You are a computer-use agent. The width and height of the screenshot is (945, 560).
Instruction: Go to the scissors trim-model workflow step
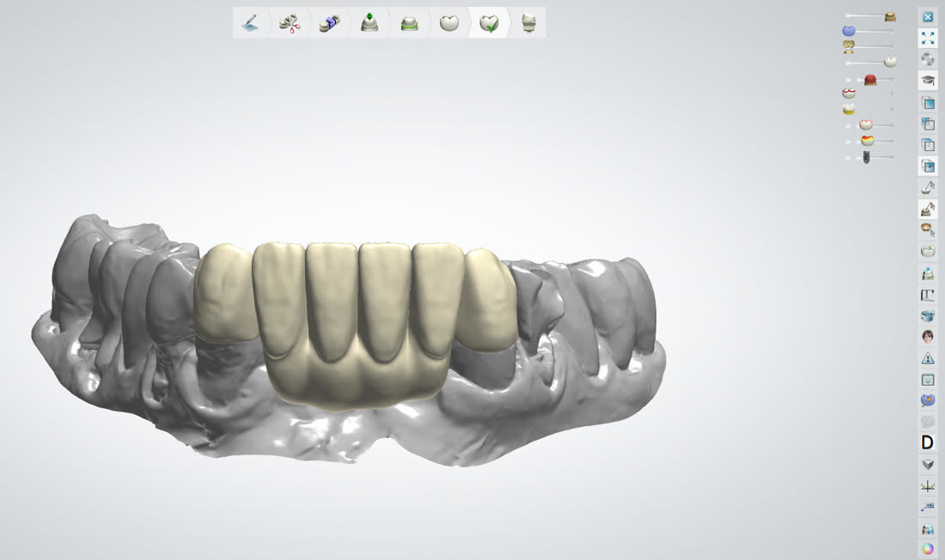290,23
